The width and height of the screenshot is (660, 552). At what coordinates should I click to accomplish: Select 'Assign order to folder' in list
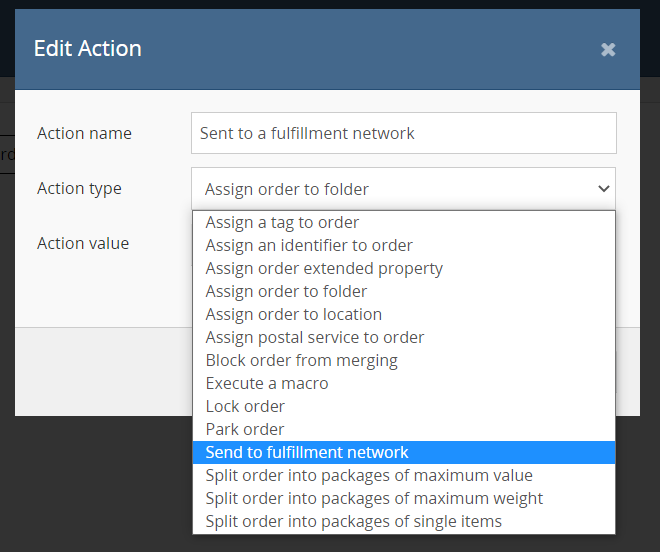coord(286,291)
